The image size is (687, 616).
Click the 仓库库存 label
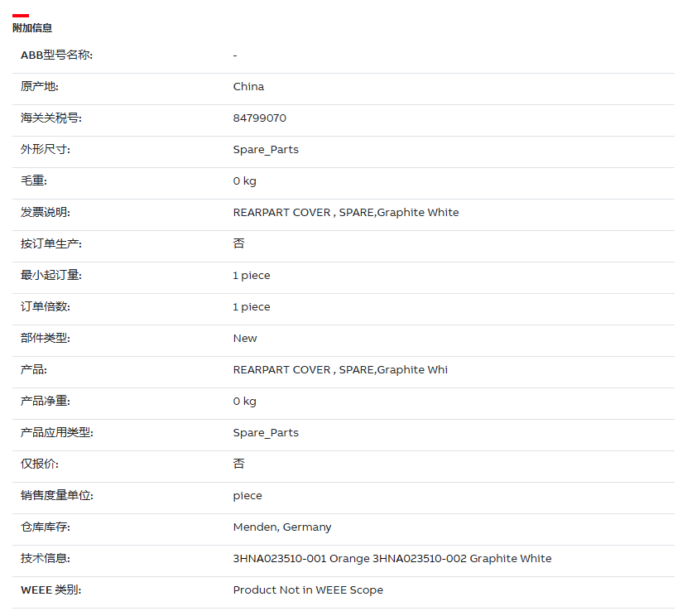46,527
